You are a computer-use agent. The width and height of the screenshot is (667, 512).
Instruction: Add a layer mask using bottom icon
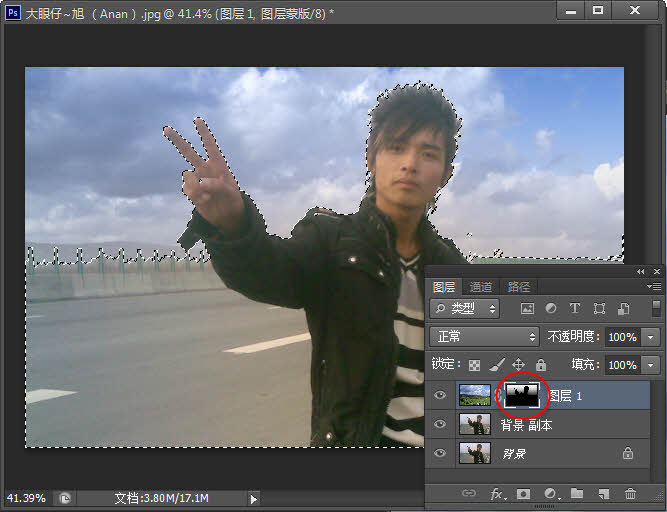coord(524,494)
